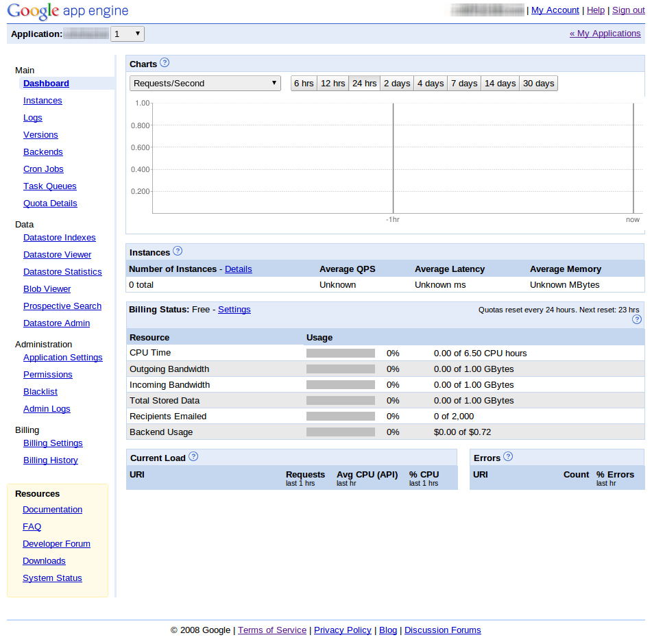Open the Terms of Service
The height and width of the screenshot is (644, 652).
click(x=272, y=630)
